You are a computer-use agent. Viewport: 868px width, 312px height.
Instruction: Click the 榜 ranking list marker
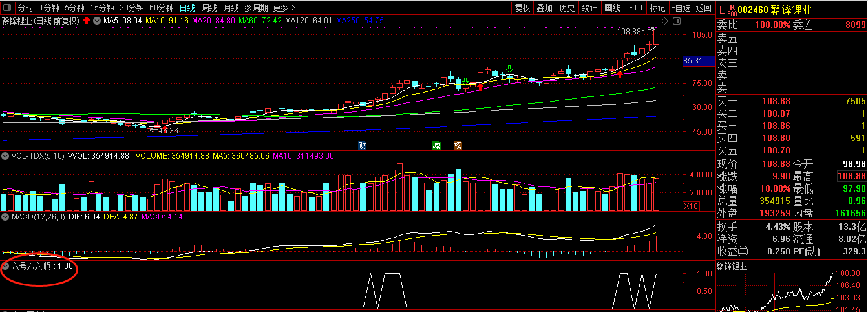pyautogui.click(x=458, y=145)
